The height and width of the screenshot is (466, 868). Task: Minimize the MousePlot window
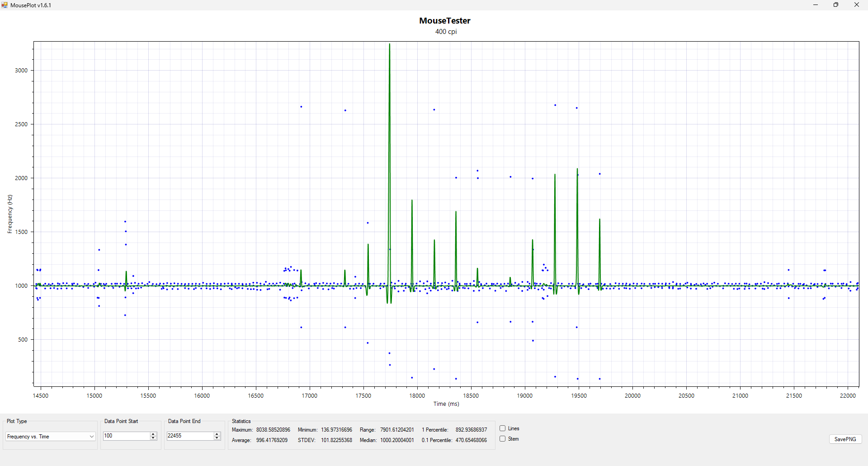(x=816, y=5)
